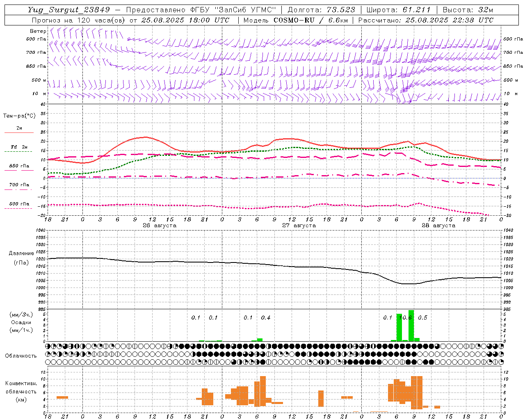Viewport: 525px width, 420px height.
Task: Click the 500 м wind level label at left
Action: (x=39, y=80)
